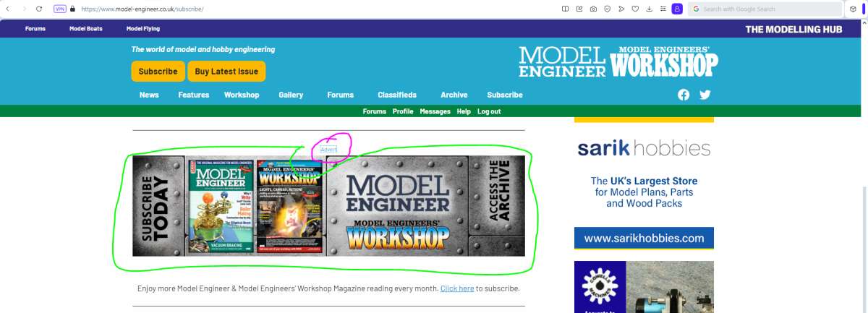Open the purple profile account icon
This screenshot has width=868, height=313.
tap(677, 9)
